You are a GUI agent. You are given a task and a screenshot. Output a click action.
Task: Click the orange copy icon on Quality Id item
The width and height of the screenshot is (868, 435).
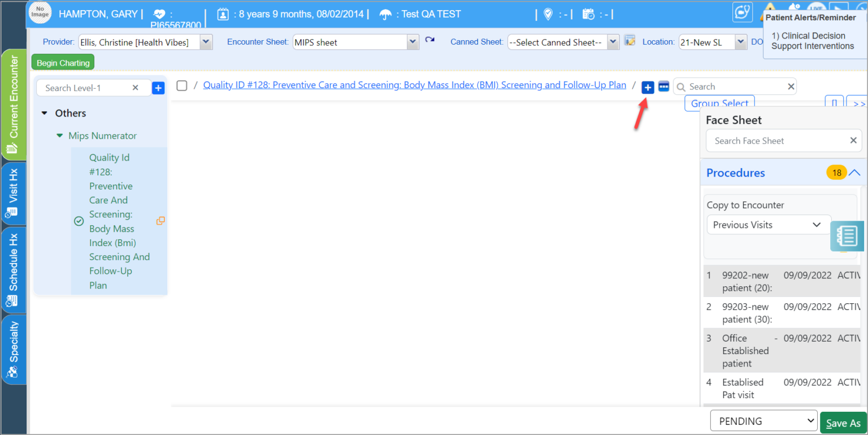click(x=160, y=221)
